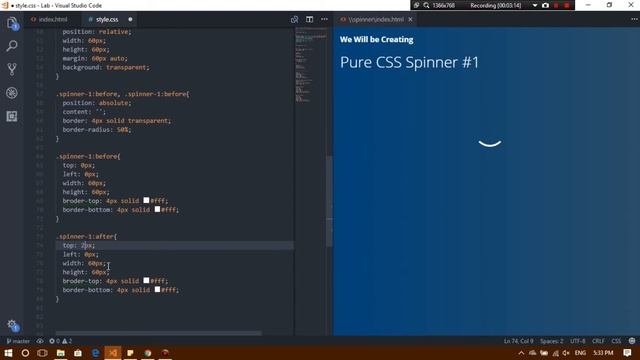
Task: Click the 'background: transparent;' line
Action: tap(106, 67)
